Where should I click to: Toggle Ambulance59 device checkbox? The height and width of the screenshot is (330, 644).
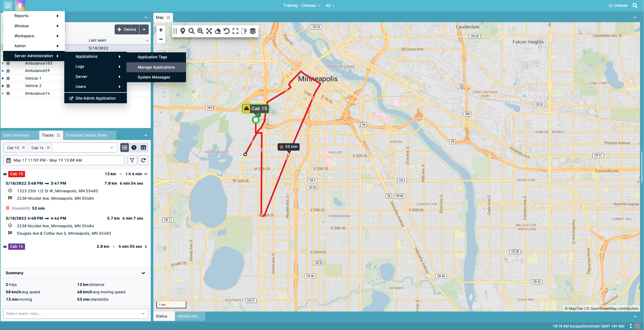[x=8, y=71]
